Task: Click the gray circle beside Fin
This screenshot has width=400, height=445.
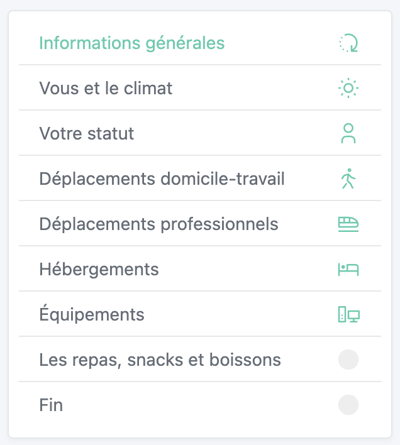Action: click(348, 405)
